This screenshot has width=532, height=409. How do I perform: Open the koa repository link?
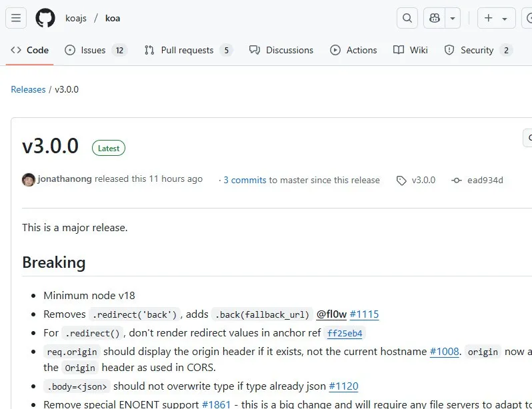pyautogui.click(x=113, y=18)
